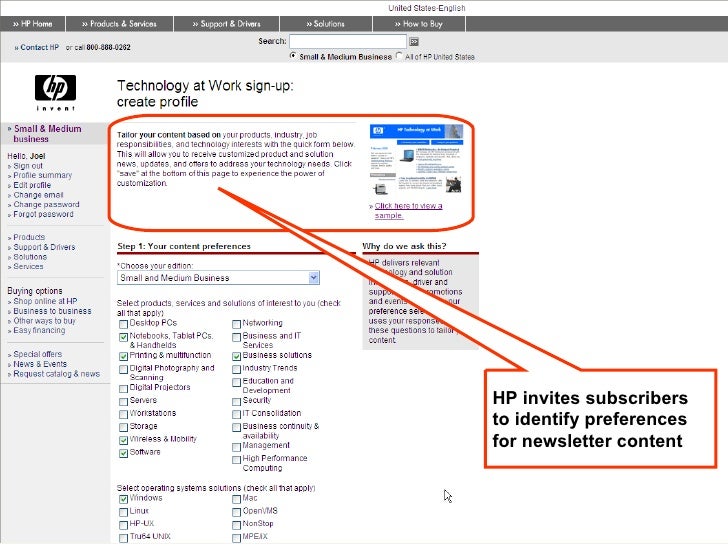
Task: Click the Small & Medium business sidebar heading
Action: click(x=47, y=134)
